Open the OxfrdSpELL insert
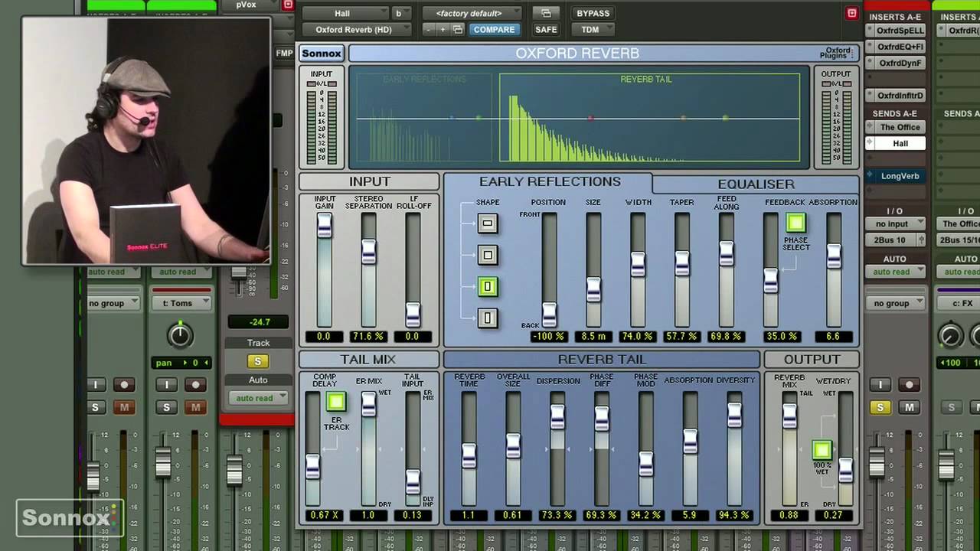Viewport: 980px width, 551px height. click(896, 31)
